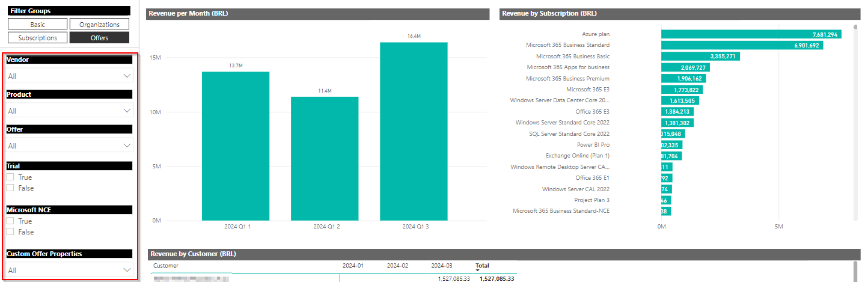This screenshot has height=282, width=868.
Task: Click the Exchange Online (Plan 1) label
Action: point(578,156)
